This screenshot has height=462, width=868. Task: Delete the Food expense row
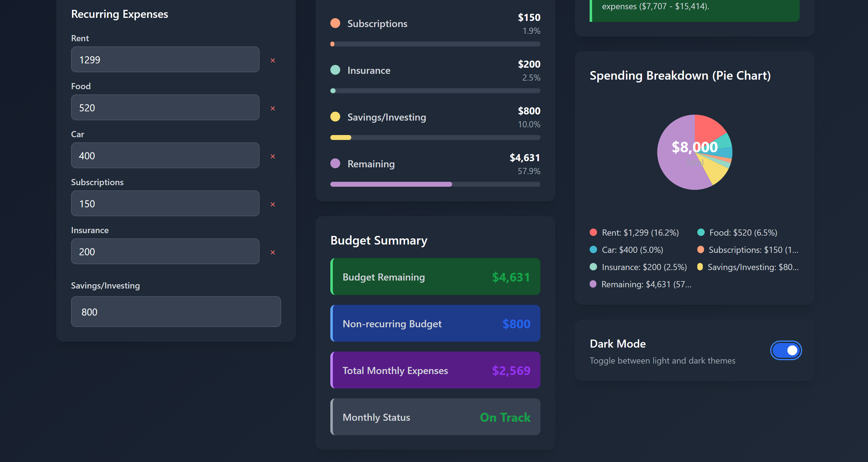click(x=273, y=108)
